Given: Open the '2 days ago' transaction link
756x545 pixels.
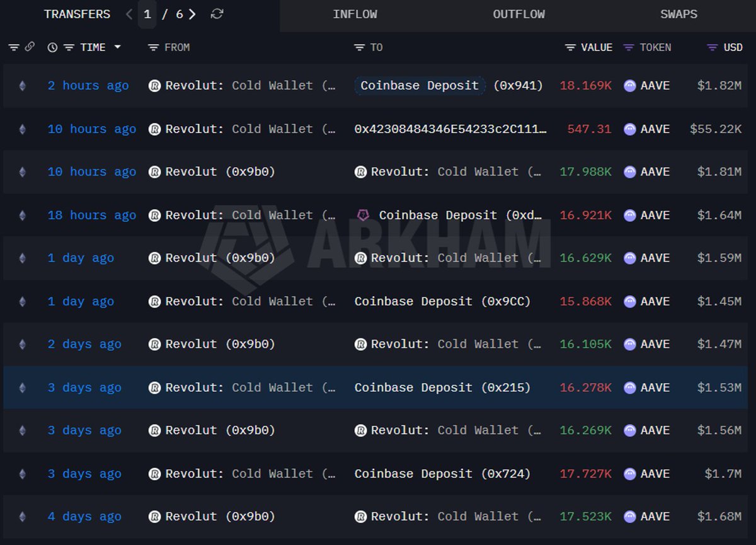Looking at the screenshot, I should pyautogui.click(x=84, y=344).
